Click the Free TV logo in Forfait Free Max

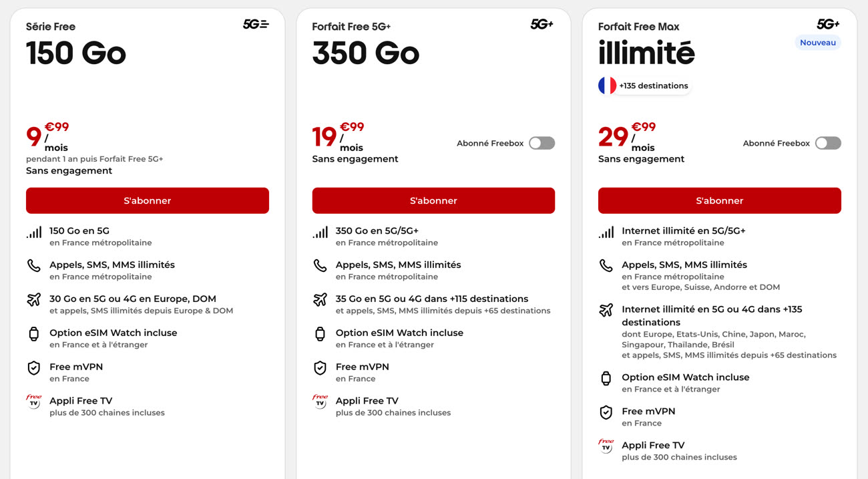click(x=606, y=446)
